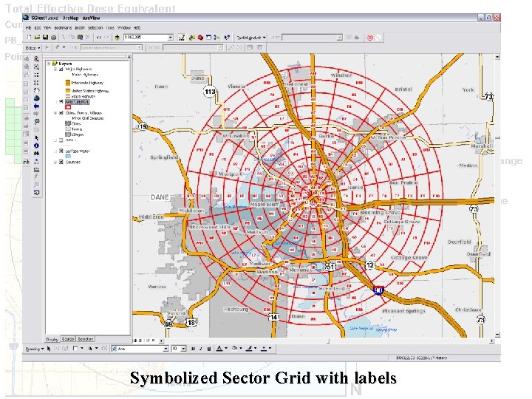The height and width of the screenshot is (399, 532).
Task: Click the What's This help icon
Action: [227, 38]
